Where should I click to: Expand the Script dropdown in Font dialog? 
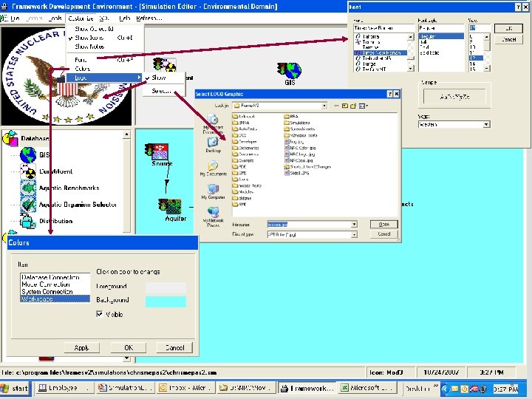click(x=486, y=125)
